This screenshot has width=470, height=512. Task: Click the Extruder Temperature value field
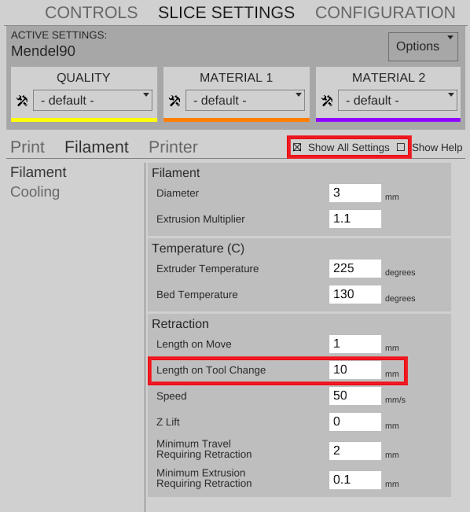355,268
